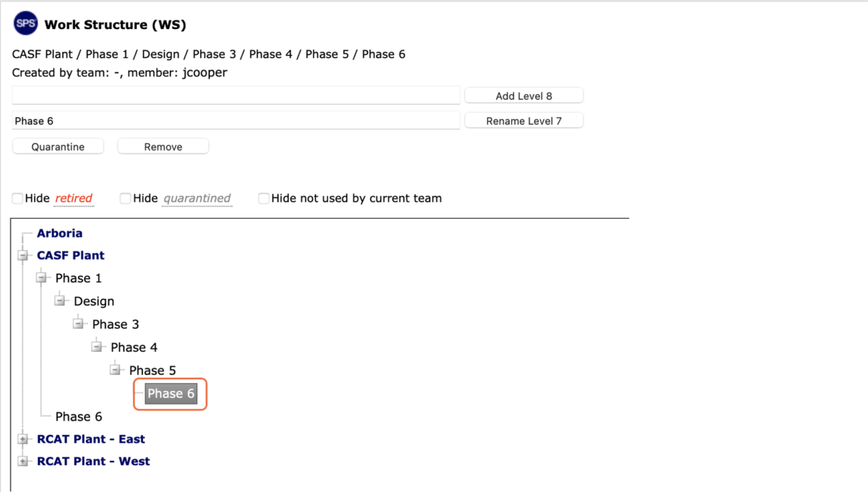Image resolution: width=868 pixels, height=492 pixels.
Task: Click the Add Level 8 button
Action: [x=524, y=96]
